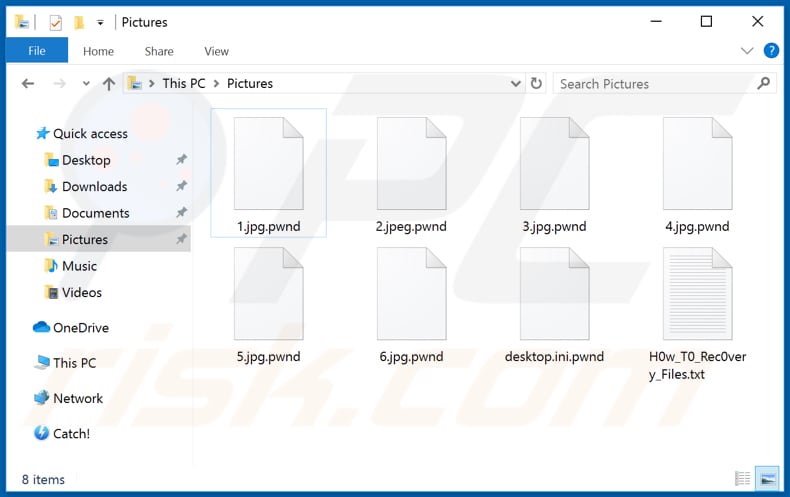Click the search magnifier icon
Viewport: 790px width, 497px height.
pyautogui.click(x=764, y=83)
